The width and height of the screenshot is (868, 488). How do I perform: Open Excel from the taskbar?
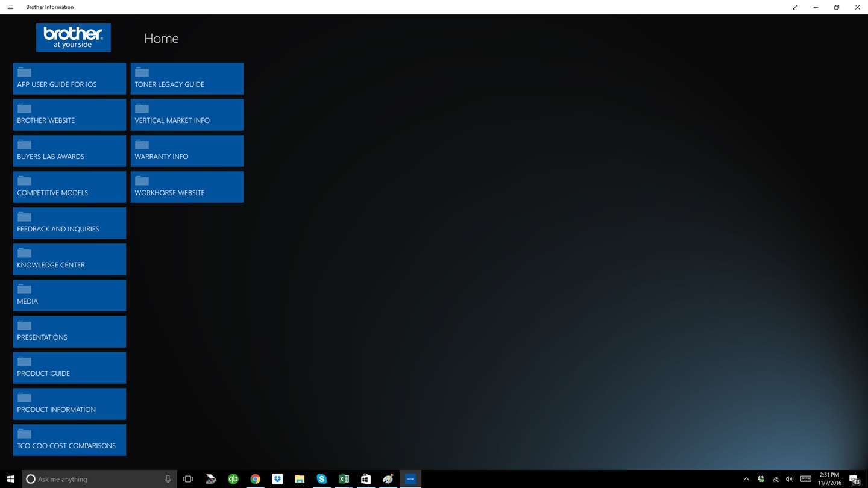coord(344,479)
